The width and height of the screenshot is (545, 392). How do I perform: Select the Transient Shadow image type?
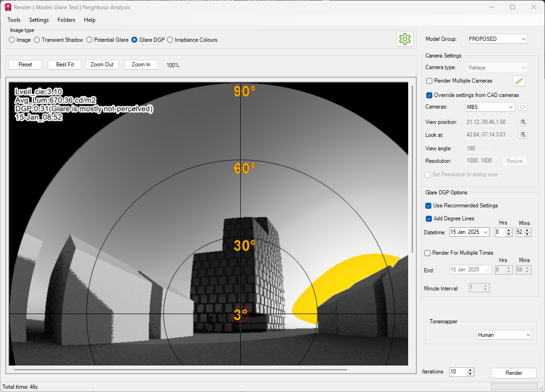tap(58, 40)
